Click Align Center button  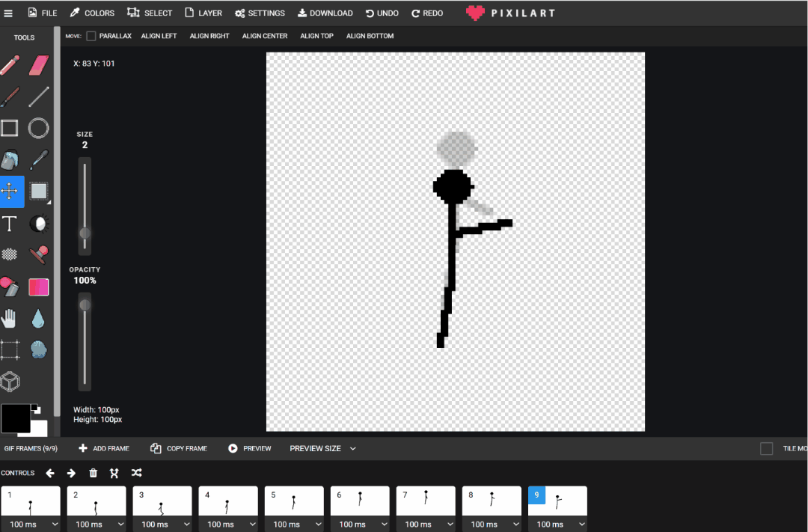pos(265,36)
